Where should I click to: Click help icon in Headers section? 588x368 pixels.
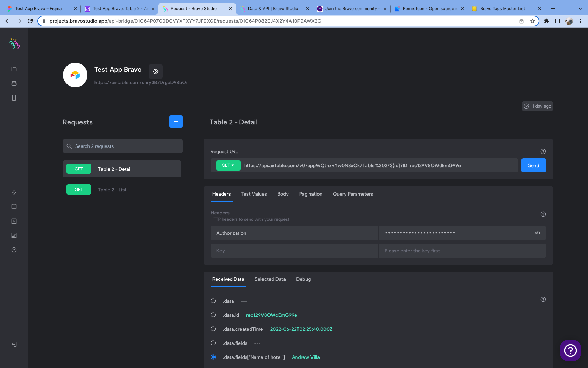point(543,214)
